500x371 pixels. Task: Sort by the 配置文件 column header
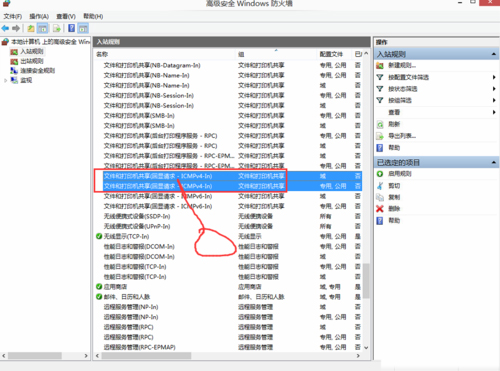[334, 54]
